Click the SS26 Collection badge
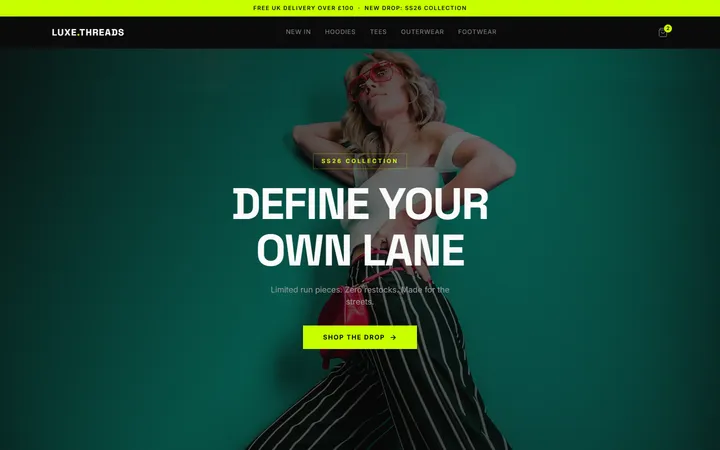 pyautogui.click(x=360, y=161)
